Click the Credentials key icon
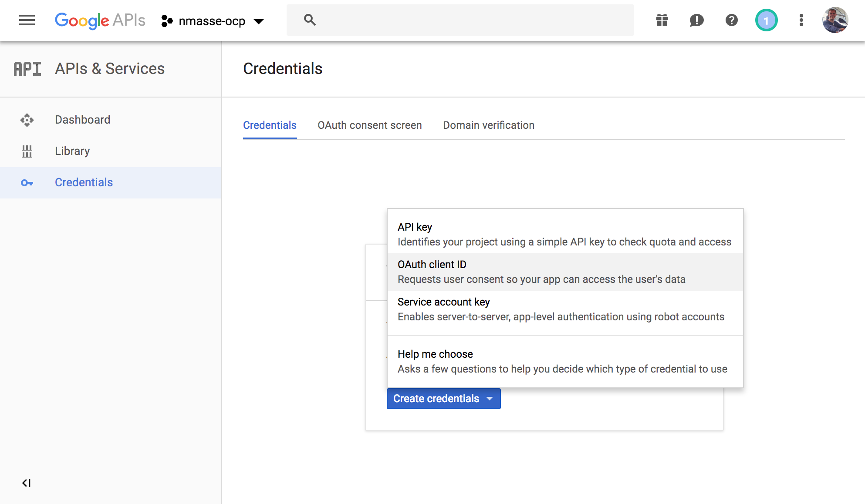The height and width of the screenshot is (504, 865). pos(27,182)
